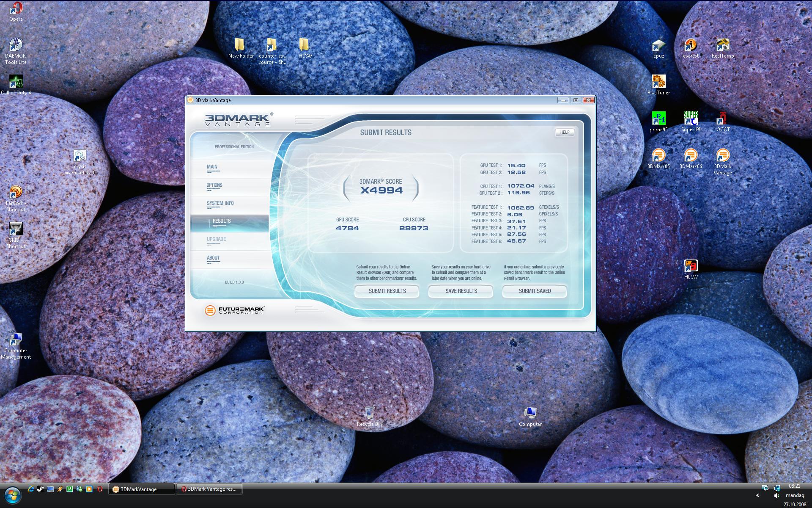Click CPU TEST 1 value 1072.04
Image resolution: width=812 pixels, height=508 pixels.
[521, 186]
